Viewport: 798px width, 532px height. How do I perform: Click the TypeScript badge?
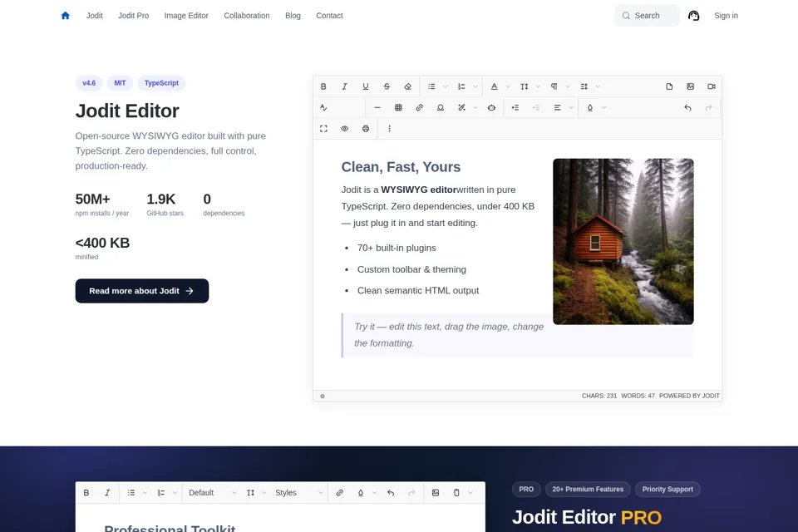161,83
